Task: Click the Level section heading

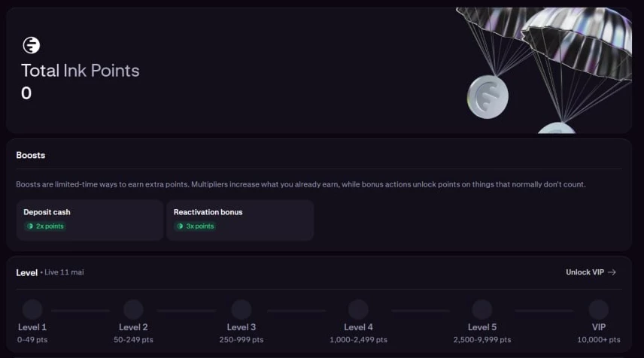Action: [x=26, y=272]
